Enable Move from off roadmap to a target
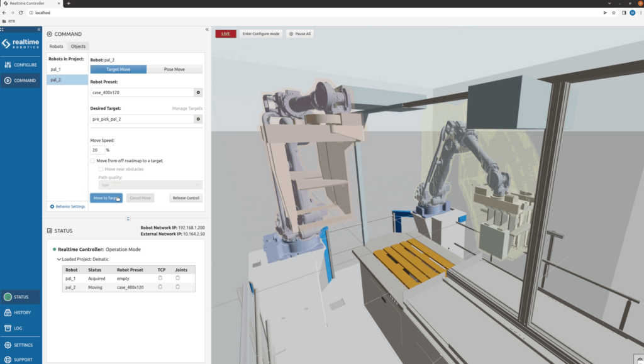 point(93,161)
